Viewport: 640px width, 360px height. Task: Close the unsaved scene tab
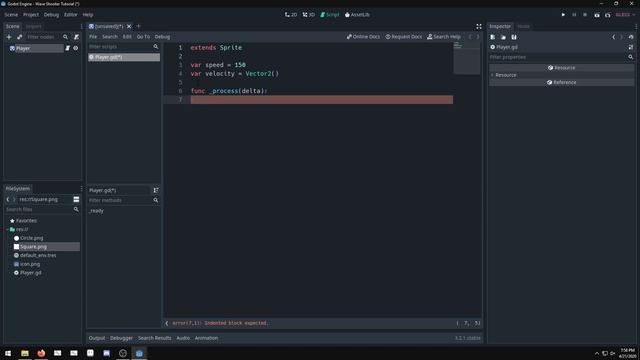[x=129, y=26]
